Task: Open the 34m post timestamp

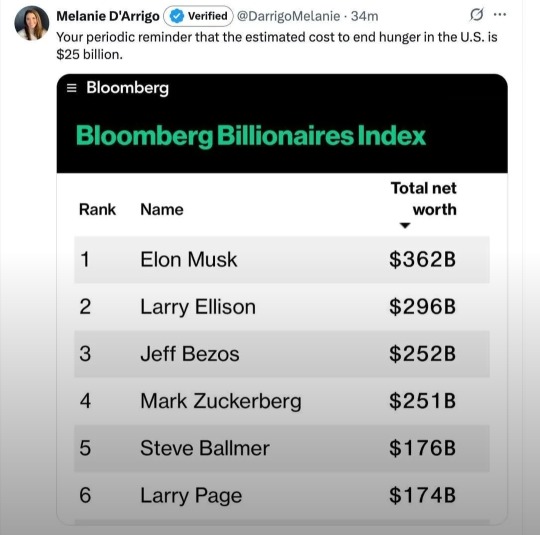Action: (x=364, y=16)
